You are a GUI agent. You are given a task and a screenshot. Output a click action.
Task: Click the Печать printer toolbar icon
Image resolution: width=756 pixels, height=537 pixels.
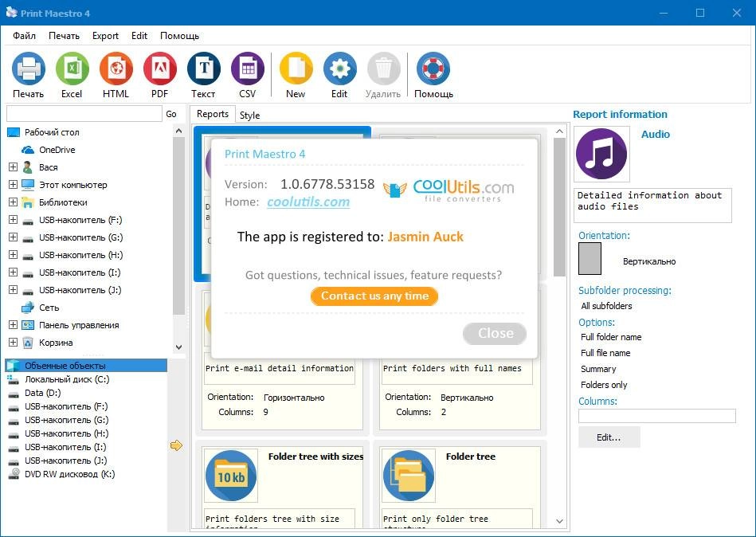pos(29,69)
